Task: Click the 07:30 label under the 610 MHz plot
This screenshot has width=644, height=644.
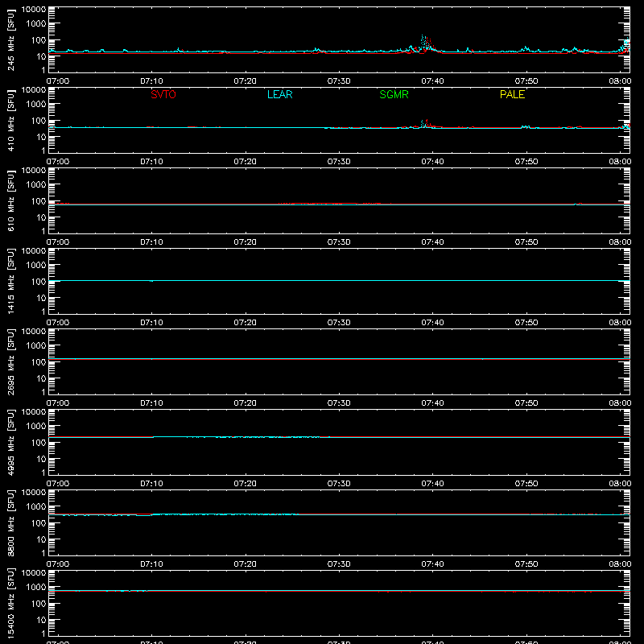Action: (x=339, y=242)
